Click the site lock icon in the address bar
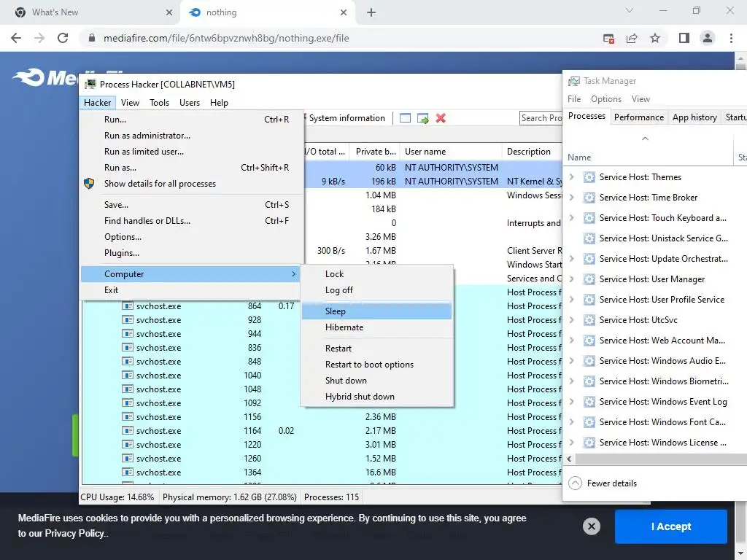The image size is (747, 560). point(92,38)
